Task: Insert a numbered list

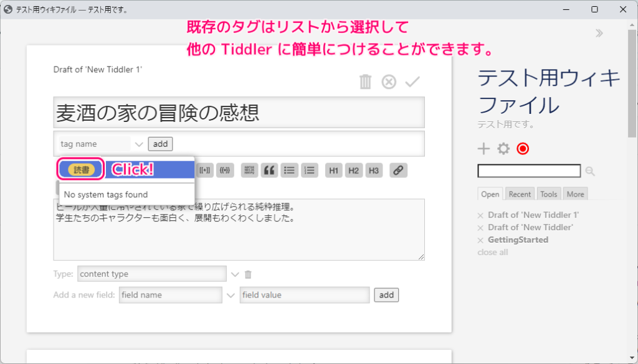Action: point(310,170)
